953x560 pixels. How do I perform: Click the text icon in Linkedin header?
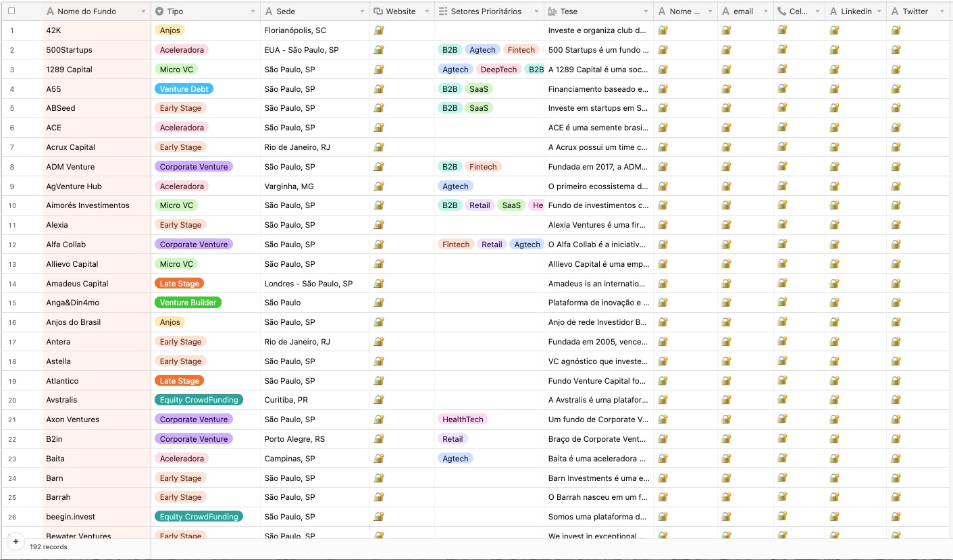[834, 11]
